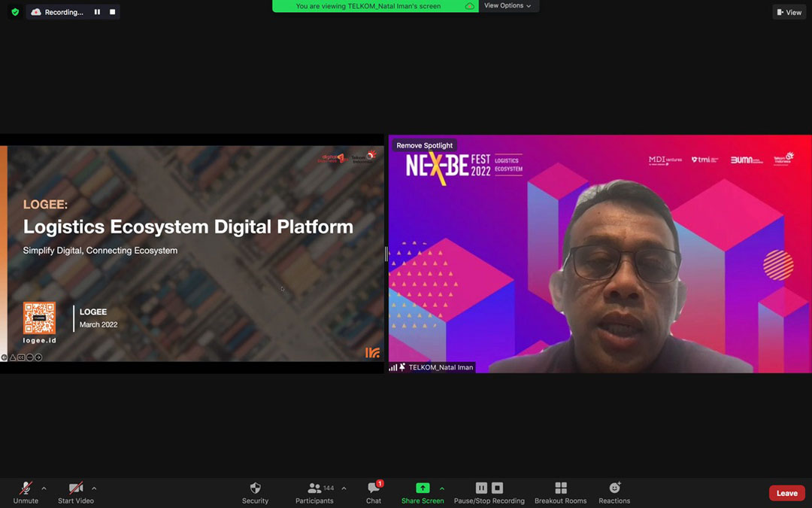Stop recording from the top recording bar
The image size is (812, 508).
coord(112,12)
